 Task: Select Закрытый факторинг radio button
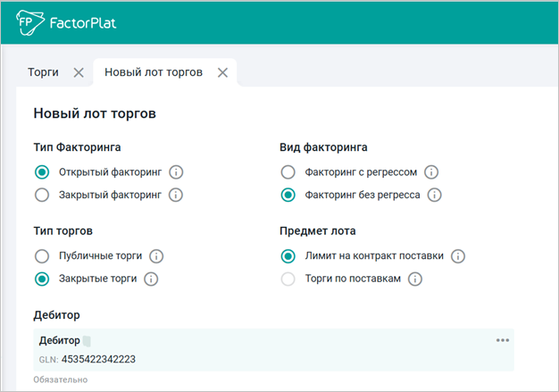[40, 195]
